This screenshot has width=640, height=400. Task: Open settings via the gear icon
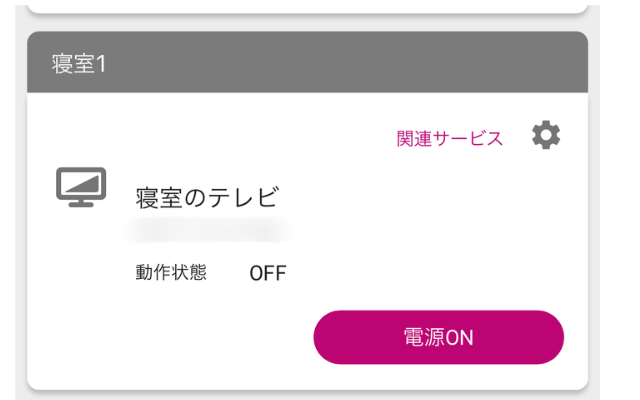click(545, 137)
